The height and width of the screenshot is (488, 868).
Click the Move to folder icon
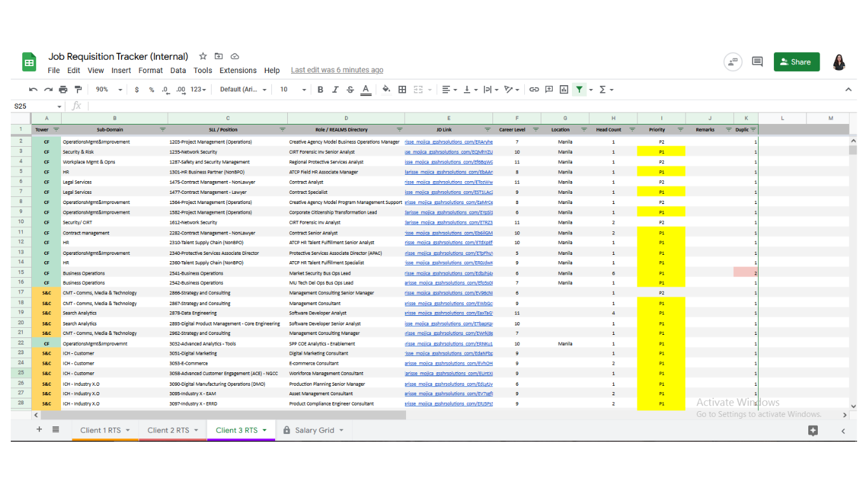pyautogui.click(x=219, y=57)
